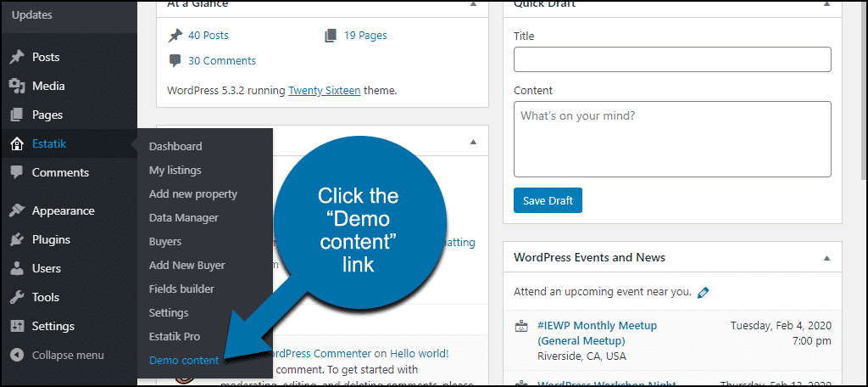This screenshot has width=868, height=387.
Task: Click the Estatik house icon
Action: 17,143
